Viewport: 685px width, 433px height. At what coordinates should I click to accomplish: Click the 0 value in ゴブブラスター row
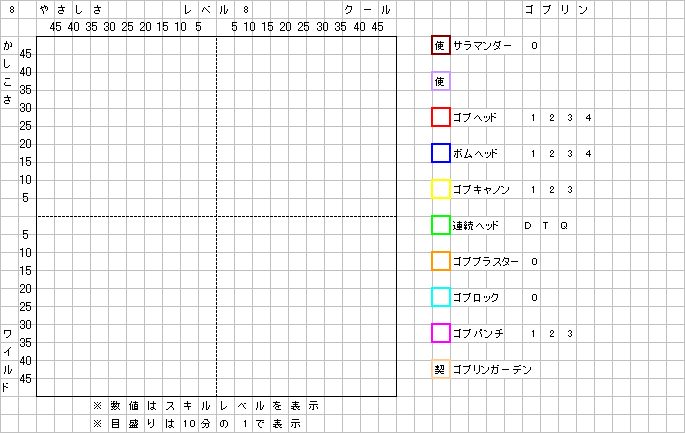click(534, 261)
